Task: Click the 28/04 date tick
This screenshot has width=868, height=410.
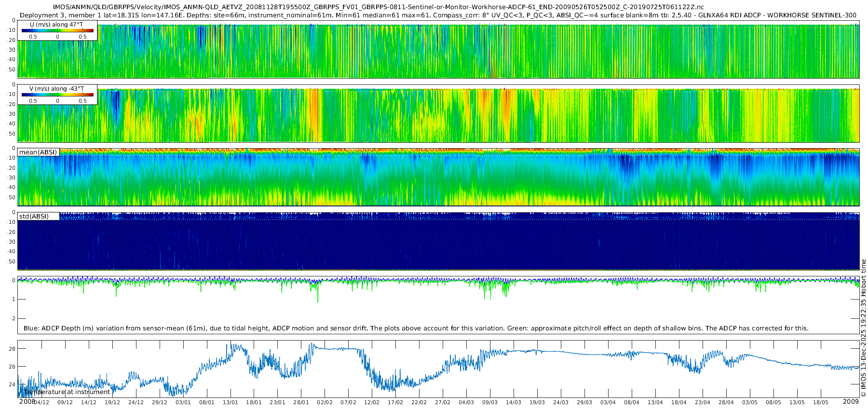Action: [x=726, y=402]
